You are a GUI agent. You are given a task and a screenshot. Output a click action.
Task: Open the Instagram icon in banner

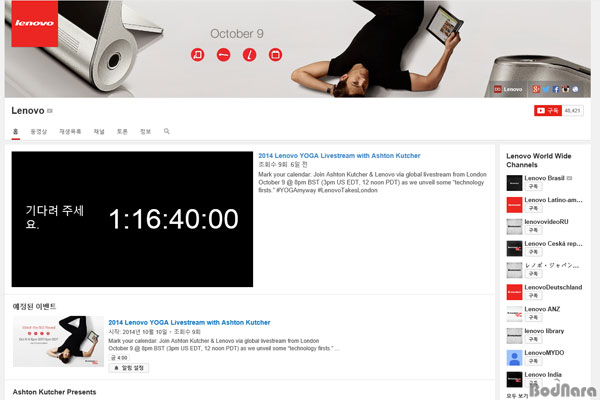coord(565,89)
